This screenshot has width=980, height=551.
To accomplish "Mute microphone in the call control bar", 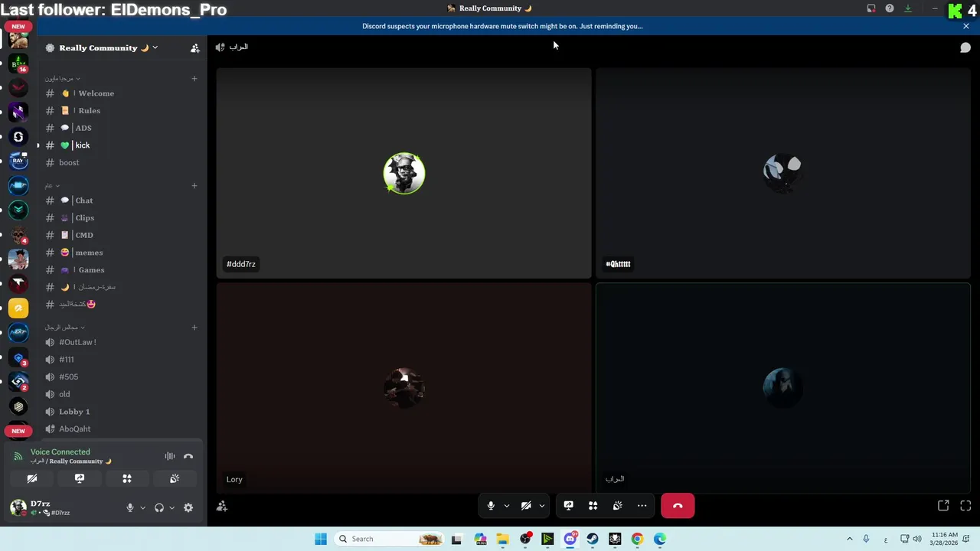I will coord(491,506).
